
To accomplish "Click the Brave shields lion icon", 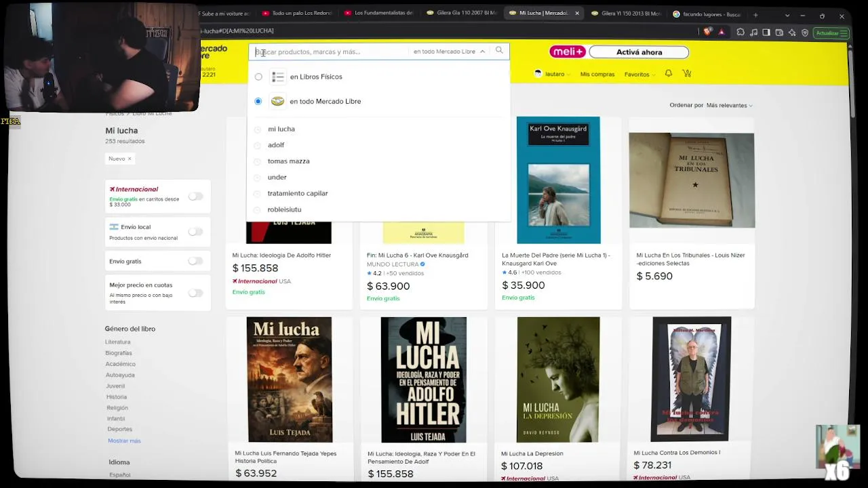I will click(708, 32).
